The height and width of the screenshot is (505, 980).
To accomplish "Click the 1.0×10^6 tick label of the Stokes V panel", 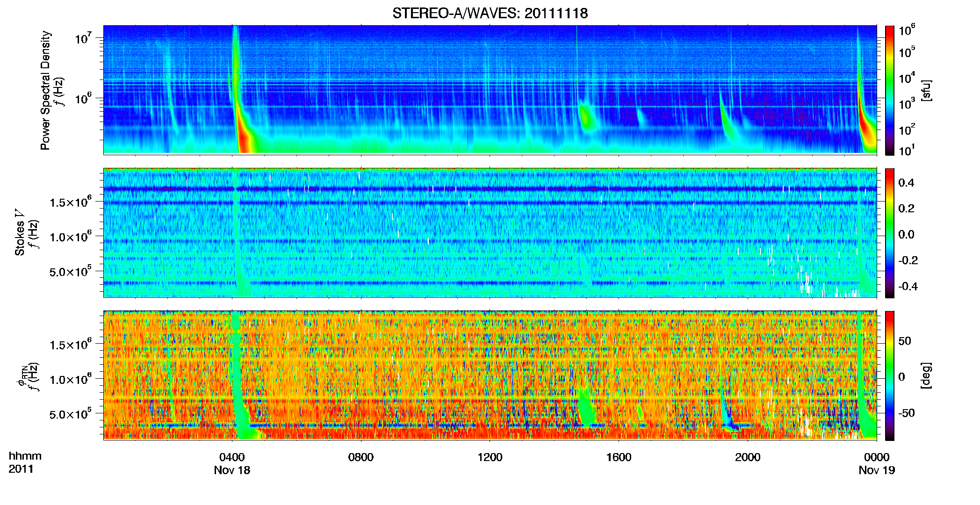I will coord(71,236).
